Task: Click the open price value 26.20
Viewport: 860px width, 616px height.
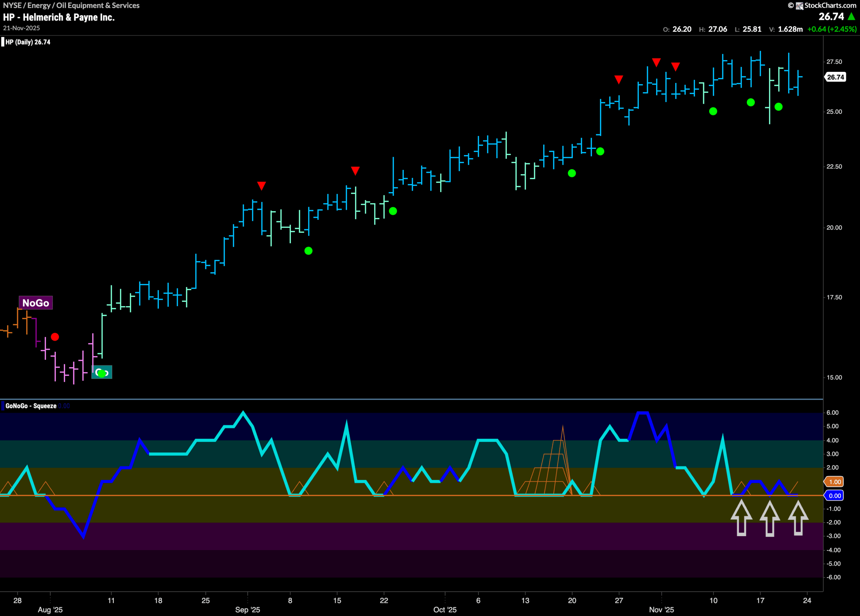Action: (682, 29)
